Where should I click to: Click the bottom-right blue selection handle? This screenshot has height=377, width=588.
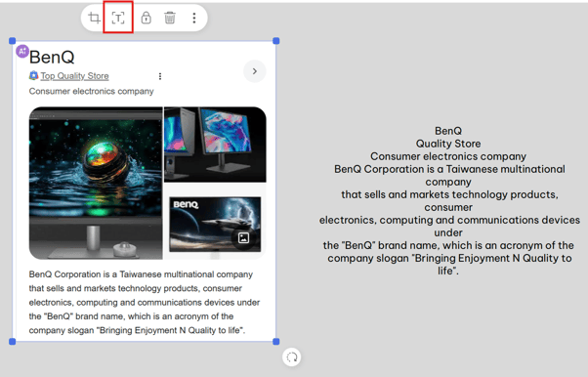click(x=276, y=342)
